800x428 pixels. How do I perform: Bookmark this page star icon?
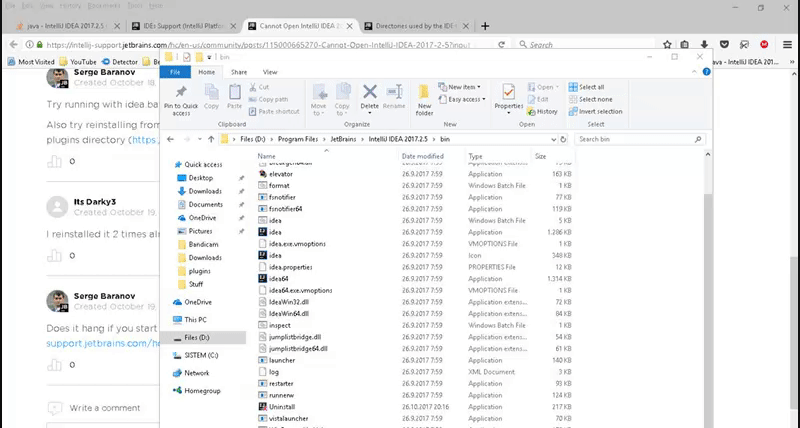pos(667,45)
